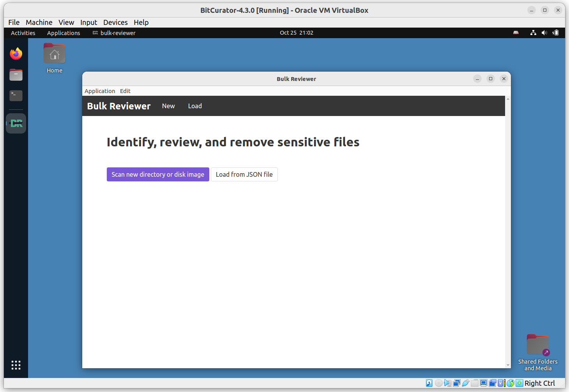The width and height of the screenshot is (569, 392).
Task: Open VirtualBox View menu
Action: point(66,23)
